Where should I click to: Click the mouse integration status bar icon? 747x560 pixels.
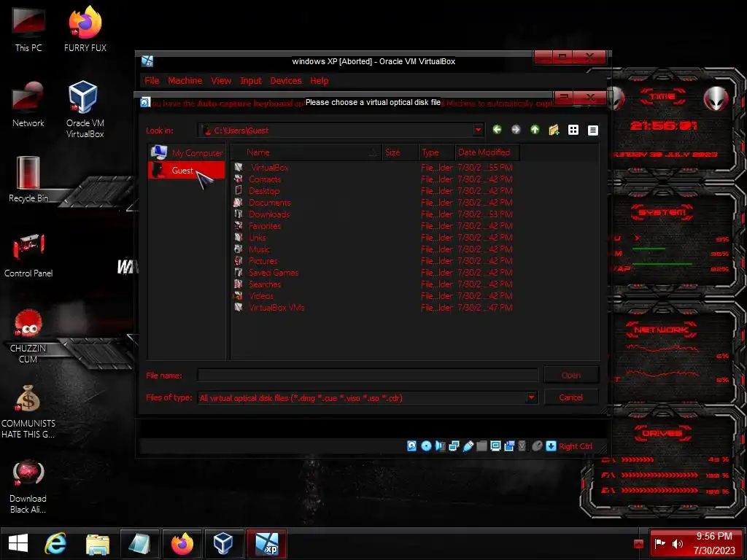click(x=537, y=446)
